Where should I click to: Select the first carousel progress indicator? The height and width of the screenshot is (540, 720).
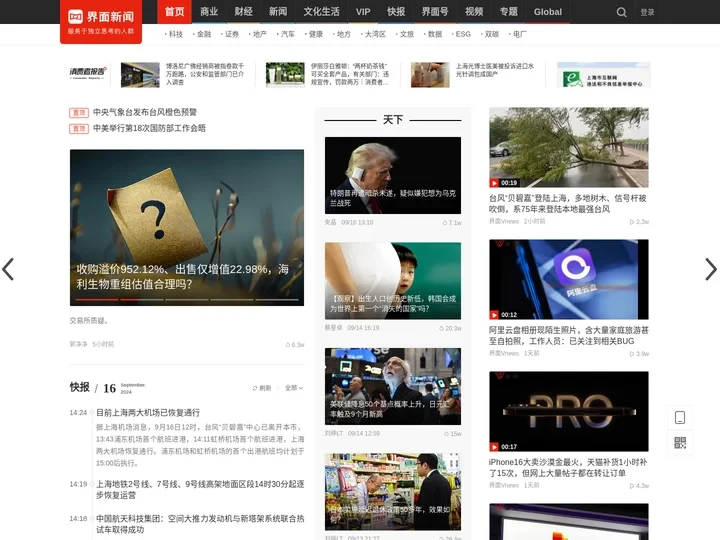pyautogui.click(x=97, y=299)
